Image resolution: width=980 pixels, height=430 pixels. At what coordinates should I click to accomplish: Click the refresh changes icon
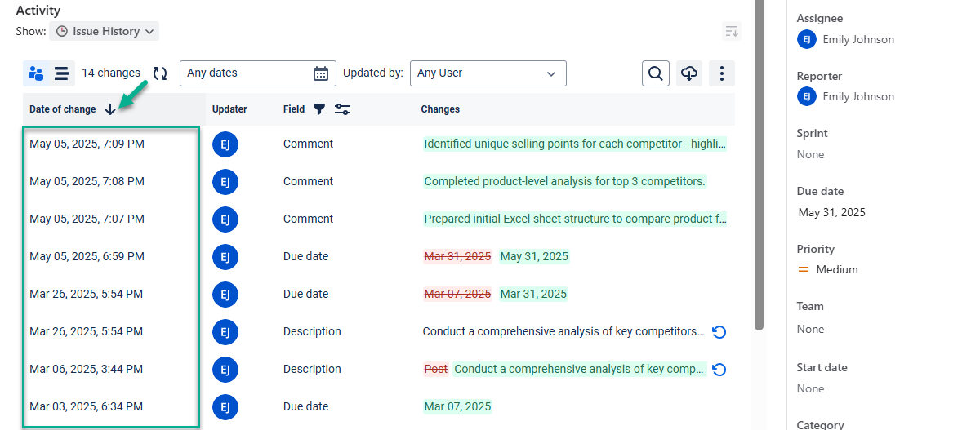click(x=160, y=73)
